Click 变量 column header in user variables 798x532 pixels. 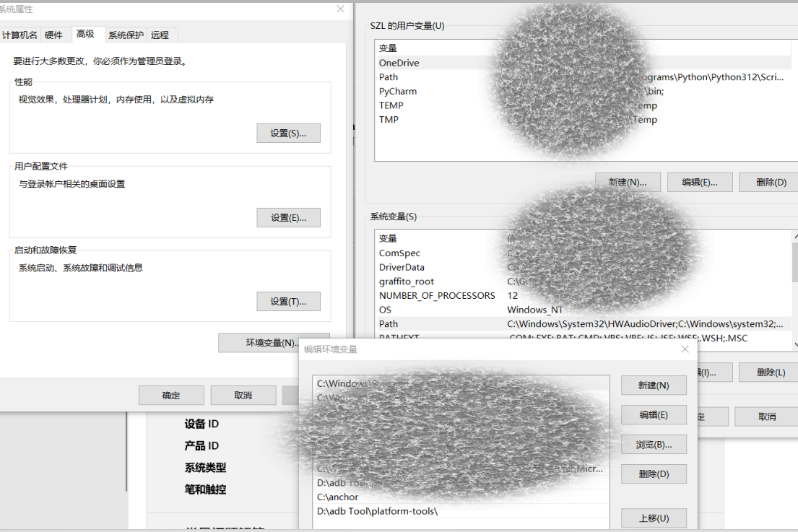(388, 48)
